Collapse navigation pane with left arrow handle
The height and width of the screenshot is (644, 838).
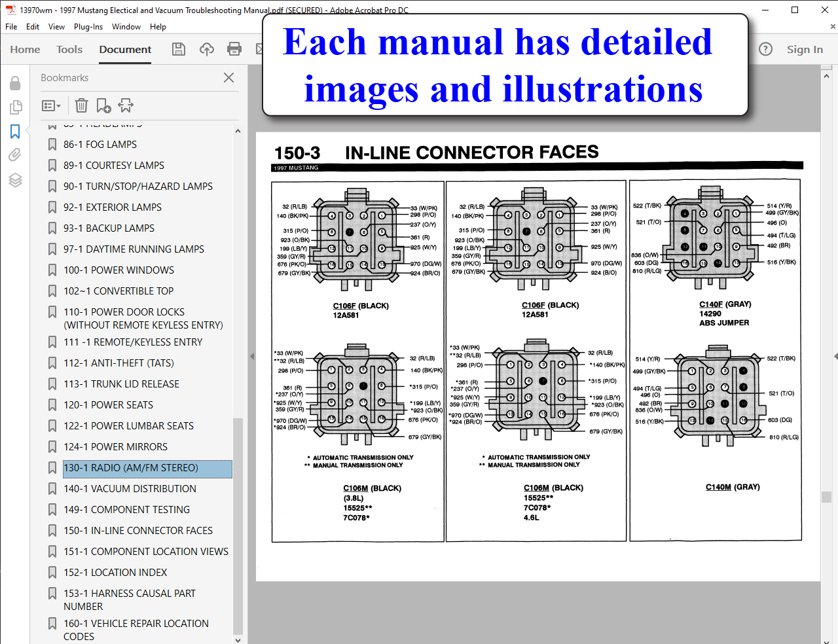(x=252, y=357)
